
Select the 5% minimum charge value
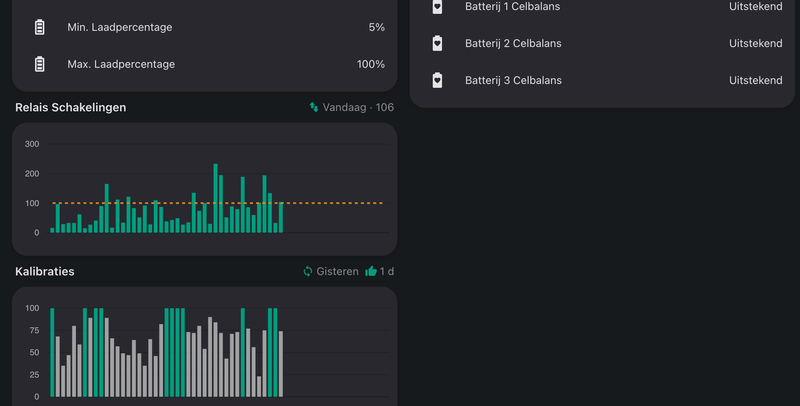(377, 27)
